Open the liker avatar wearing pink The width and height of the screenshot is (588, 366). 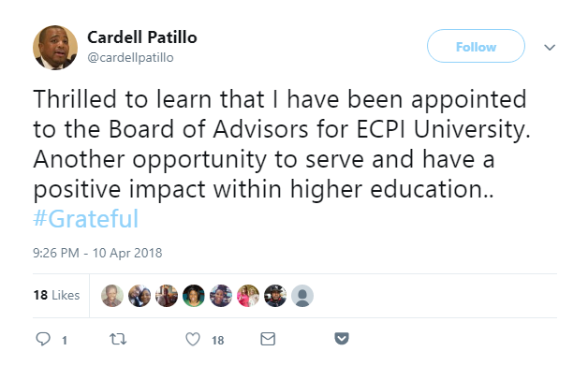248,296
